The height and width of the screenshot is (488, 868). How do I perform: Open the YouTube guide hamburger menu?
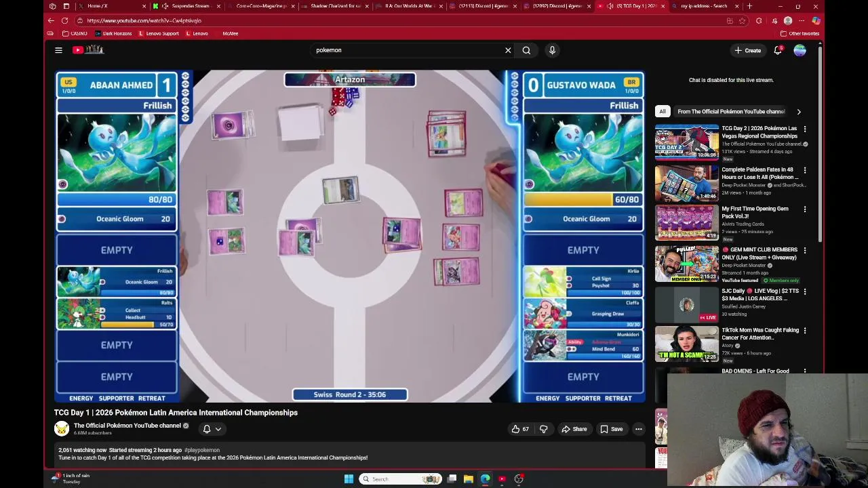pyautogui.click(x=58, y=50)
